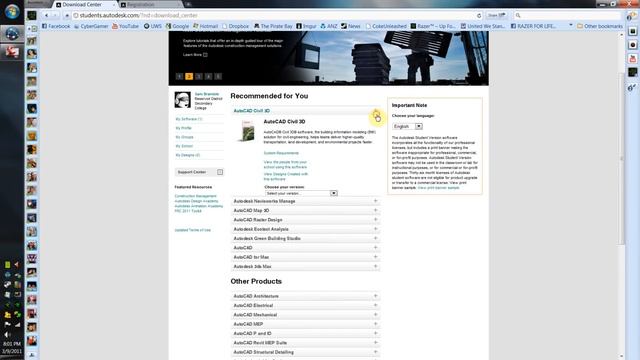Expand the AutoCAD row
Viewport: 640px width, 360px height.
pos(305,248)
